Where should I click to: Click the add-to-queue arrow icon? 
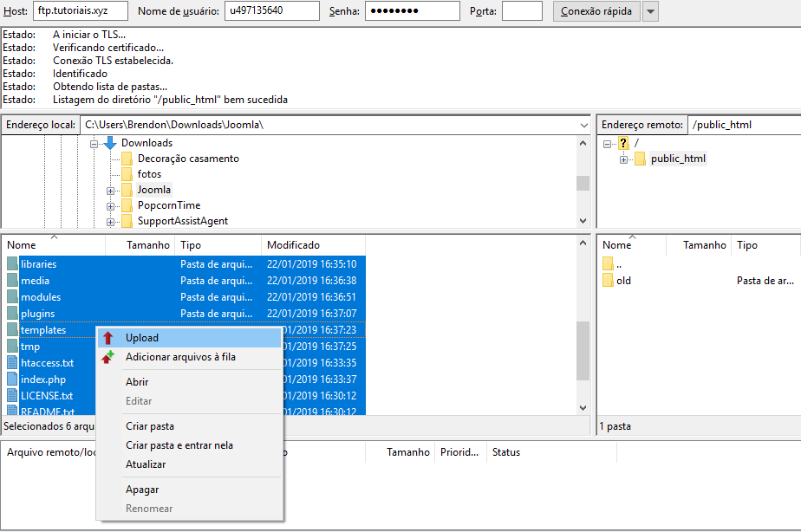[x=107, y=357]
